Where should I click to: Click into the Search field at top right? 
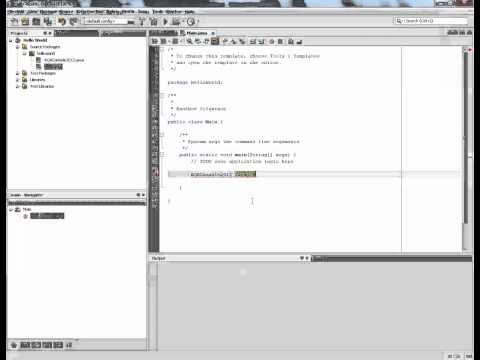click(431, 21)
